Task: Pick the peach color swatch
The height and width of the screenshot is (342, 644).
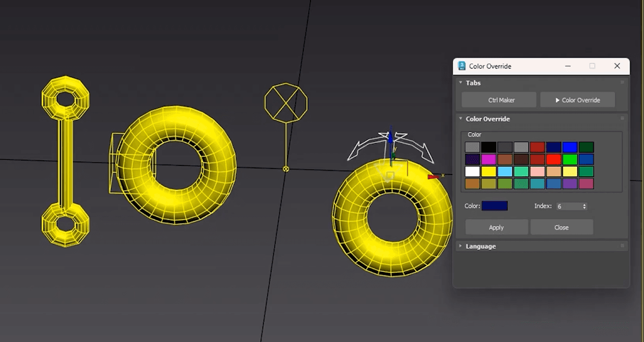Action: [x=553, y=172]
